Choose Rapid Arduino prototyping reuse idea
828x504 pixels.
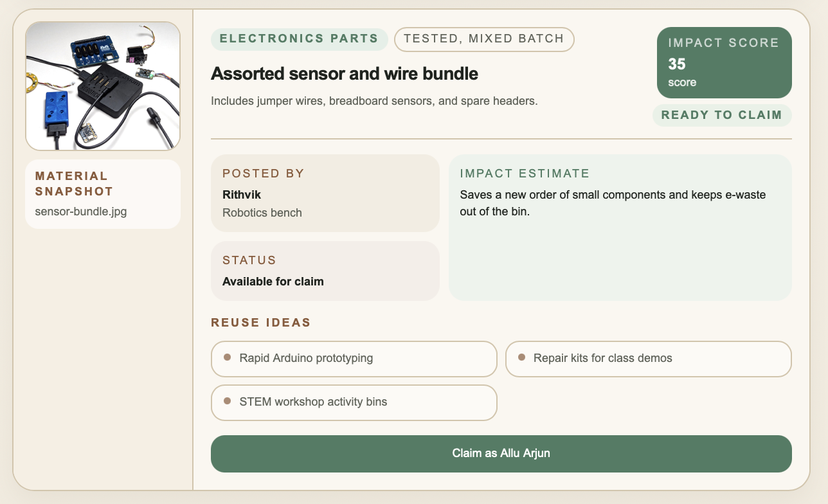click(x=354, y=358)
